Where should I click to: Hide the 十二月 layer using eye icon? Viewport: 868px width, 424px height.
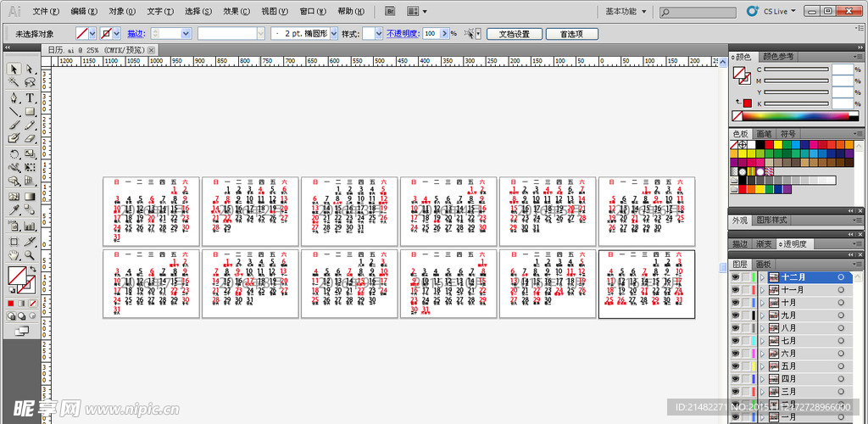coord(735,277)
